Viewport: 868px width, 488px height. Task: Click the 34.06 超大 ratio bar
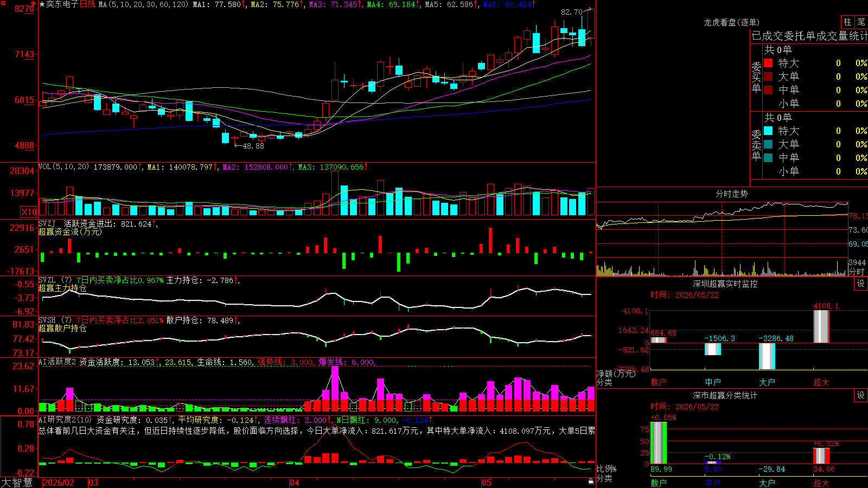pos(821,456)
